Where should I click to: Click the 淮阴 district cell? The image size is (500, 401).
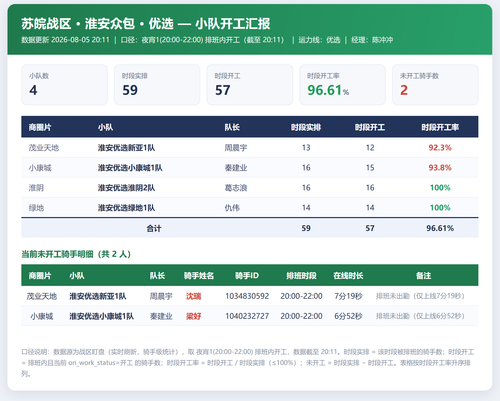click(36, 188)
